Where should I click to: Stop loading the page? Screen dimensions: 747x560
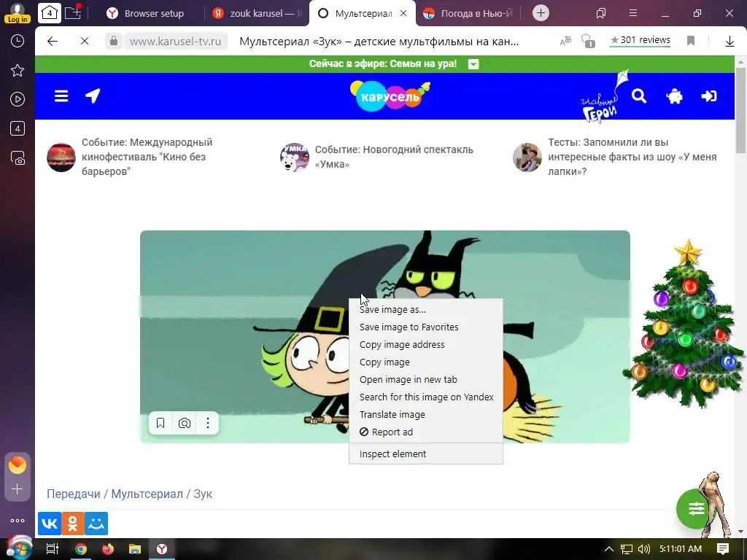85,42
